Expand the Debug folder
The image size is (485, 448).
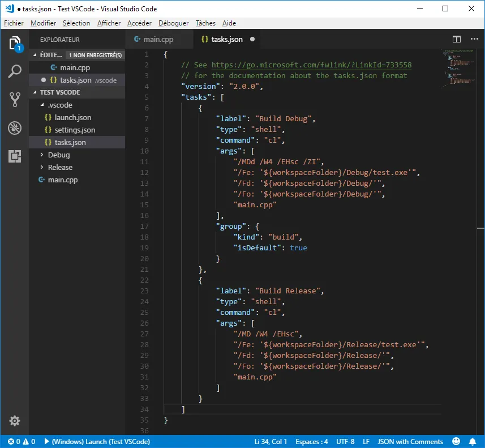(x=42, y=155)
